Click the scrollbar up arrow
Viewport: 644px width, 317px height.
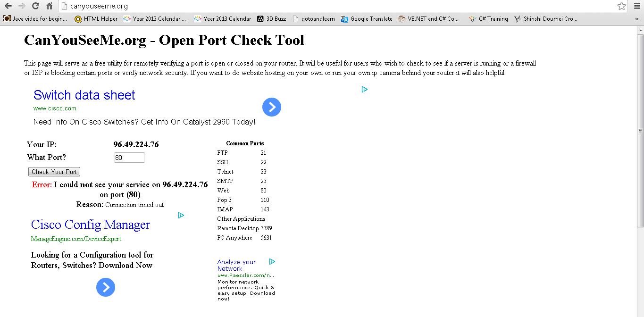pos(640,30)
